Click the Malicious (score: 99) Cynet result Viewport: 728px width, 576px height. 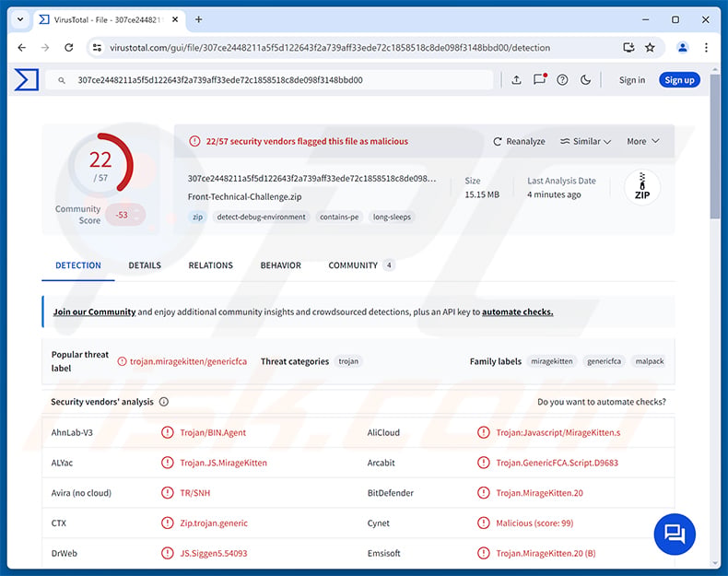tap(534, 523)
